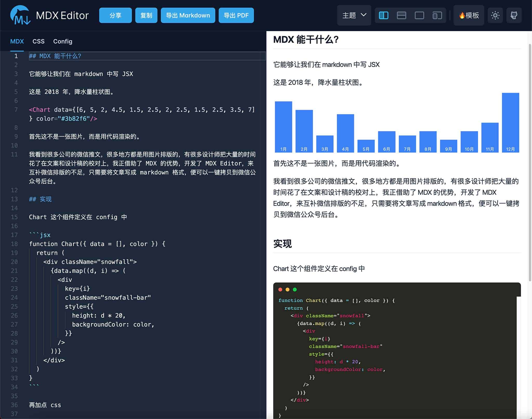Click editor line 'function Chart({ data = [], color }) {'

tap(97, 244)
